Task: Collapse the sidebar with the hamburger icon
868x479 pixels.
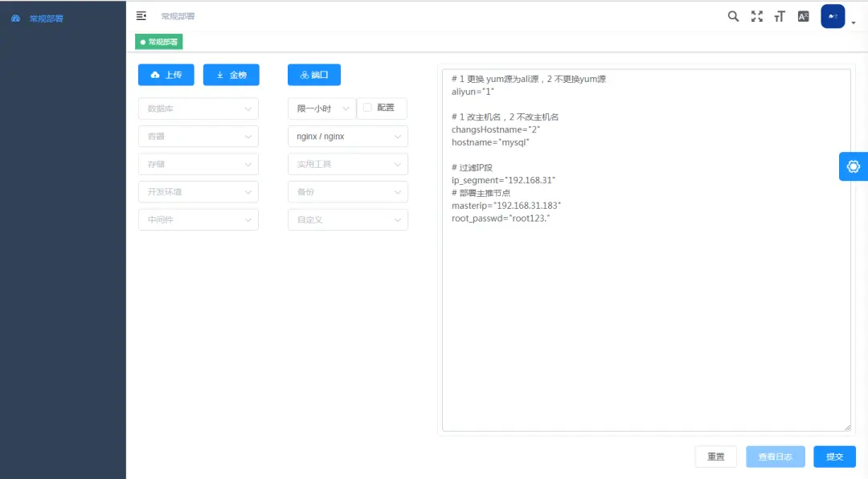Action: tap(141, 16)
